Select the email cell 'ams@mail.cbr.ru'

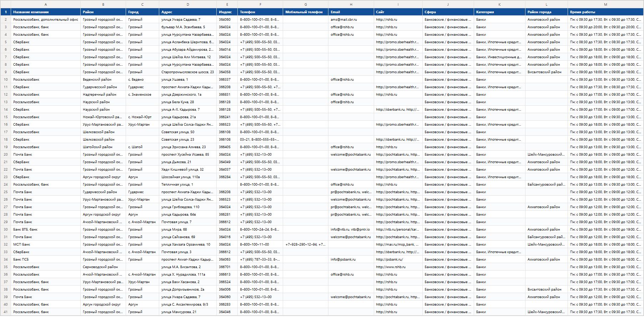click(x=351, y=20)
